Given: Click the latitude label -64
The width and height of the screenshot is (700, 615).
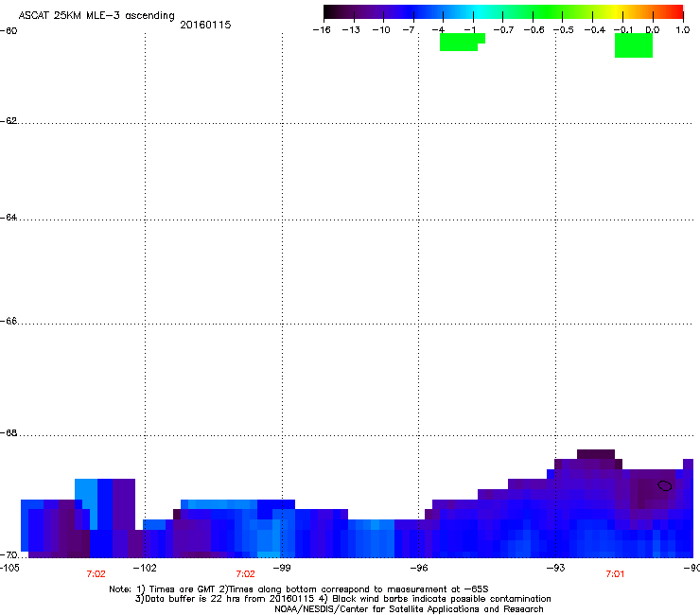Looking at the screenshot, I should (x=9, y=218).
